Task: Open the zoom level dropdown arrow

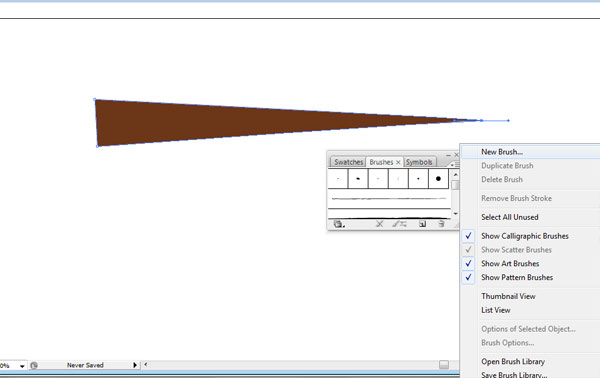Action: pyautogui.click(x=22, y=366)
